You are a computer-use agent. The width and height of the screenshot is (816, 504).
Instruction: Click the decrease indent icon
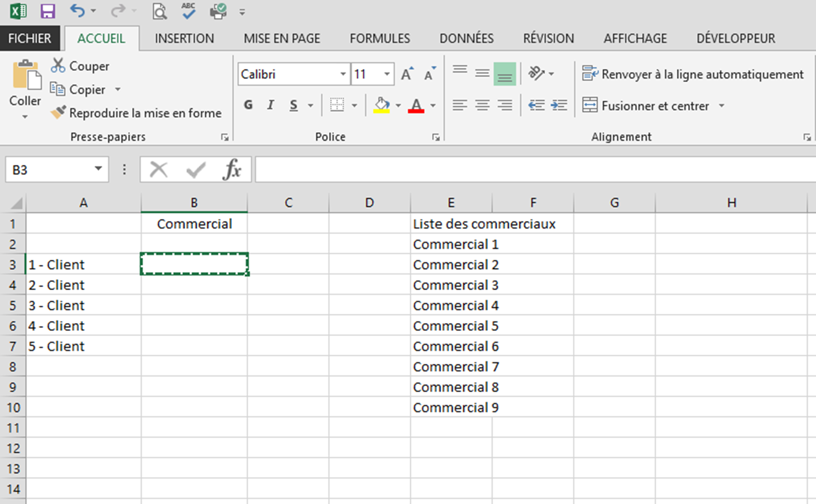[x=536, y=105]
